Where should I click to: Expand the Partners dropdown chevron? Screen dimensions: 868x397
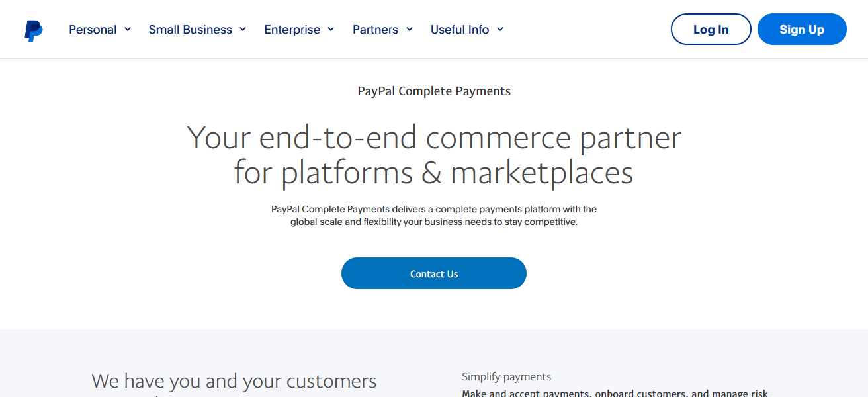410,29
